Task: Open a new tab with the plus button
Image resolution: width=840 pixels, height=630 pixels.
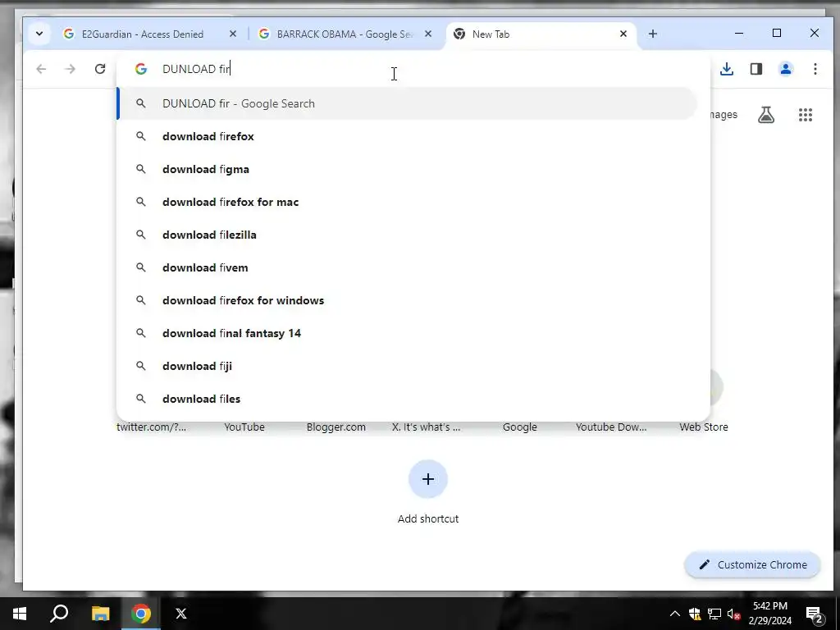Action: click(652, 34)
